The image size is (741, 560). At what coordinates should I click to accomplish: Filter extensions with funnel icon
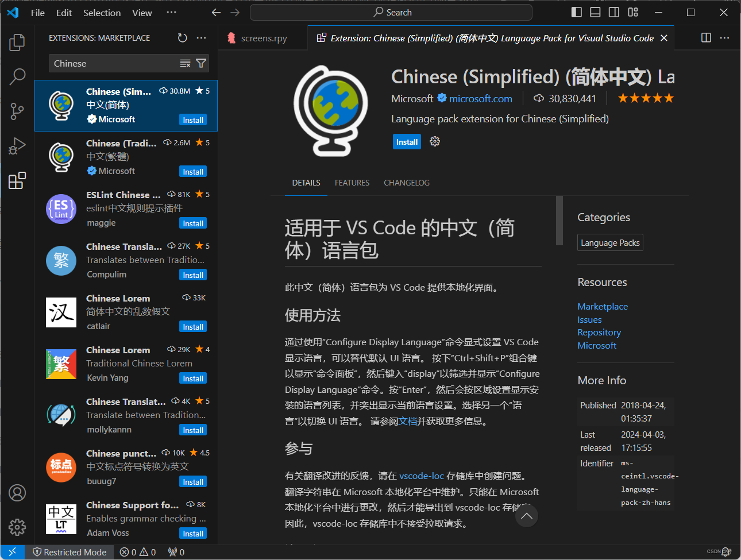201,63
